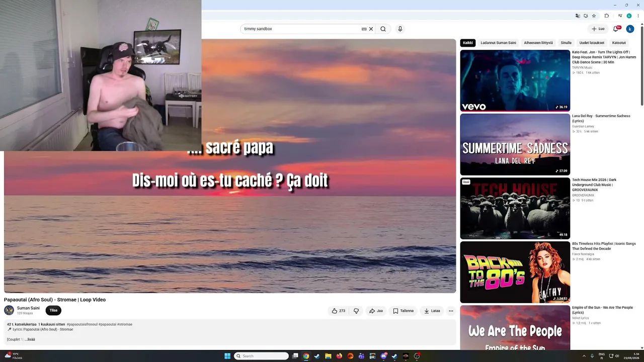Screen dimensions: 644x362
Task: Open the Lana Del Rey Summertime Sadness title
Action: [601, 118]
